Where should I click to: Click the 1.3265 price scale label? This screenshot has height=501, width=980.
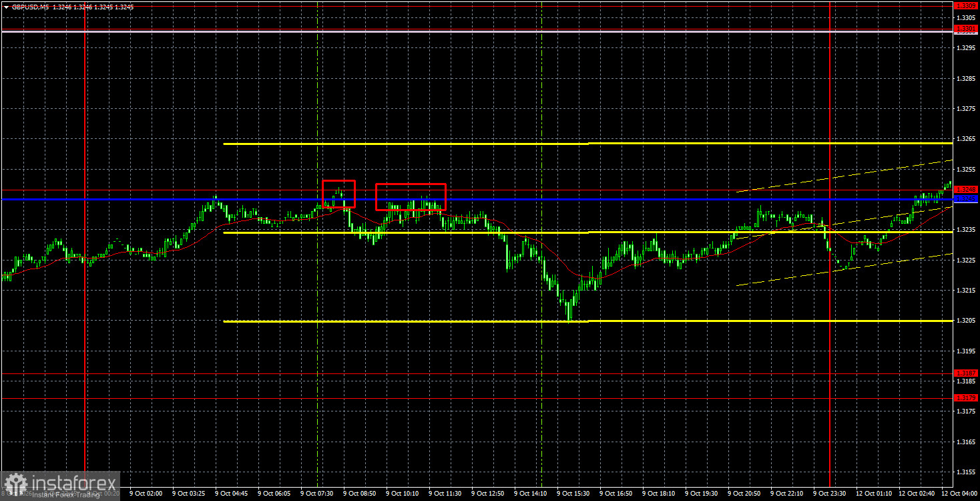tap(967, 139)
